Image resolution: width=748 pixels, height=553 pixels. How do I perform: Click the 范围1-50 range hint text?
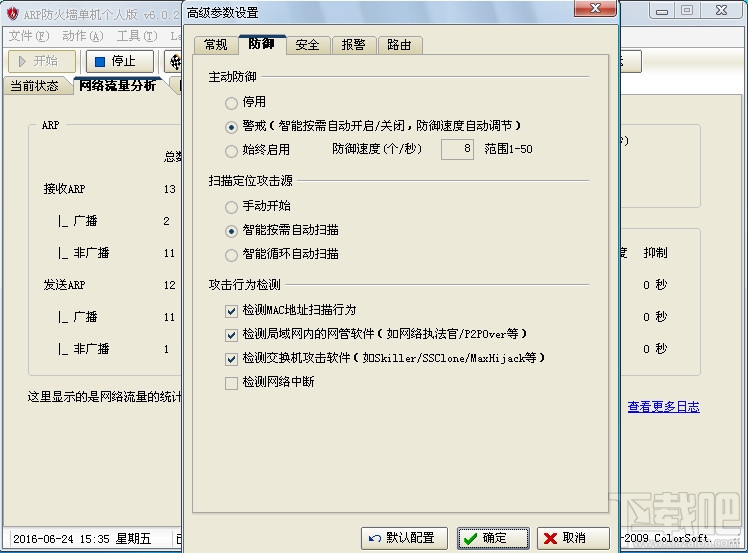pyautogui.click(x=509, y=149)
